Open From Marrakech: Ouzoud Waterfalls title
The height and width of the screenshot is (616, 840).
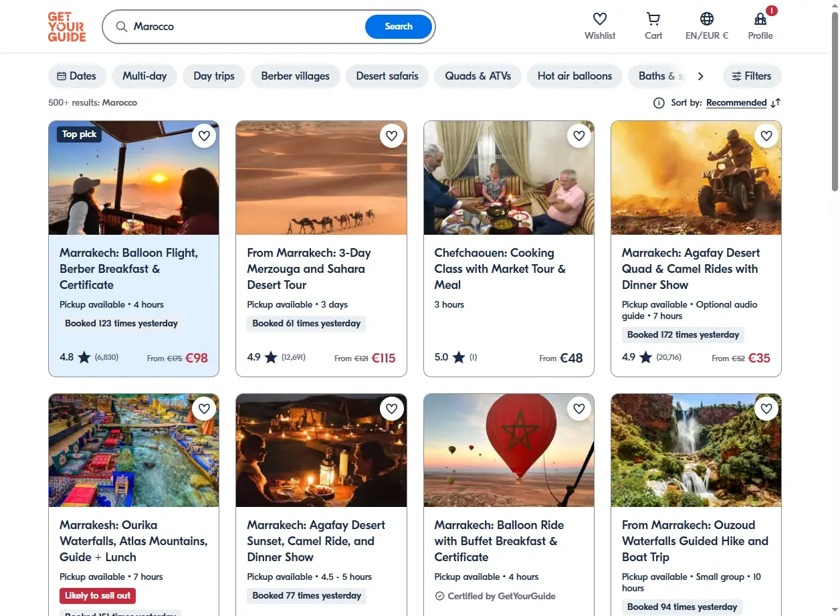point(695,541)
